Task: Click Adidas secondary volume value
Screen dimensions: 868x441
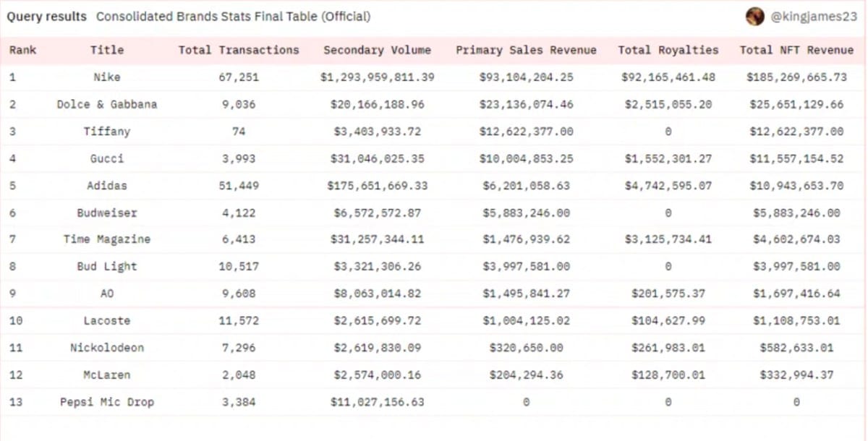Action: click(x=377, y=186)
